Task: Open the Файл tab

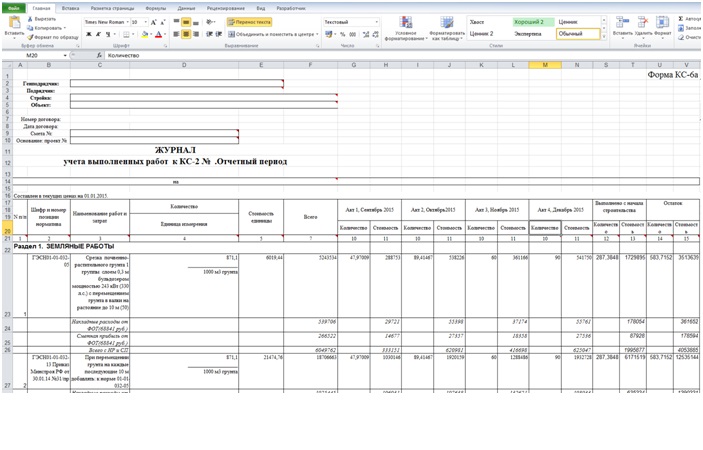Action: click(14, 8)
